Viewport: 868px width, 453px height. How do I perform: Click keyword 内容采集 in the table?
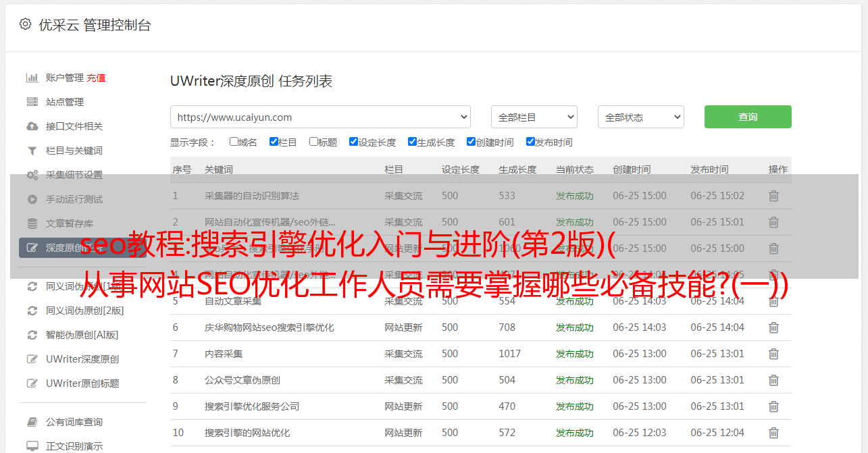[224, 354]
